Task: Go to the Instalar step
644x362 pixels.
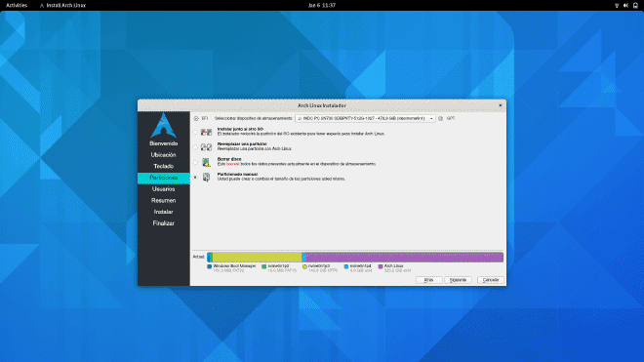Action: pos(164,212)
